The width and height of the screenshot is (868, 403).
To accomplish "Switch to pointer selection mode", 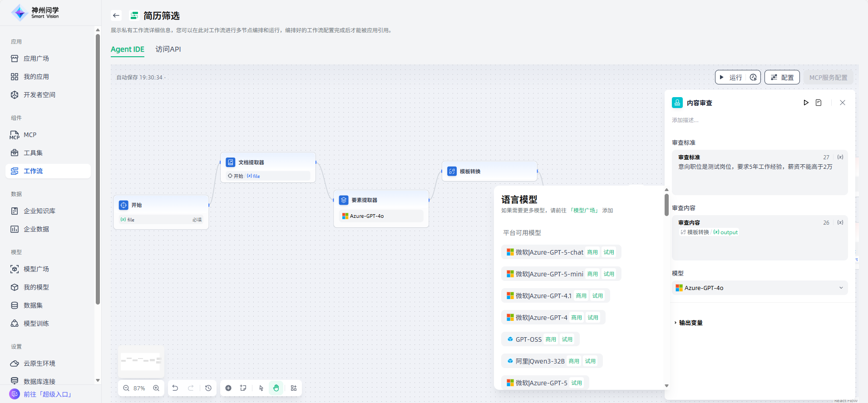I will click(x=261, y=388).
